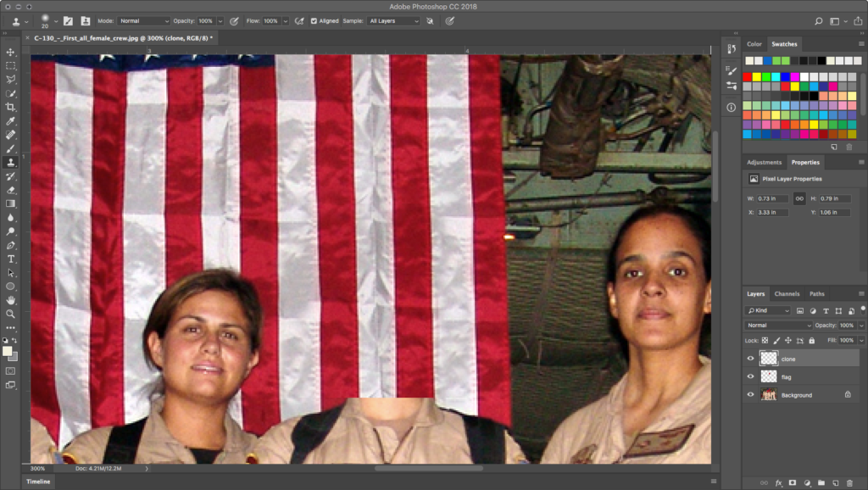Pick the Eyedropper tool
Screen dimensions: 868x490
(x=11, y=121)
